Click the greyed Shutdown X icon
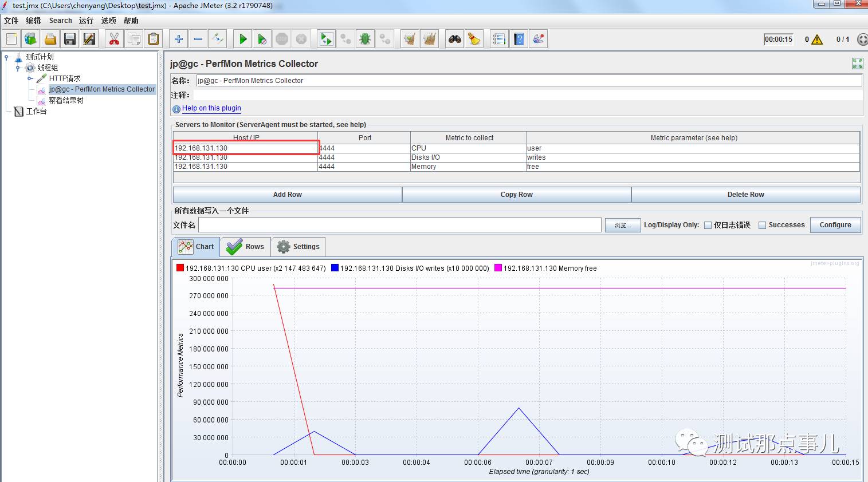This screenshot has width=868, height=482. pyautogui.click(x=301, y=39)
